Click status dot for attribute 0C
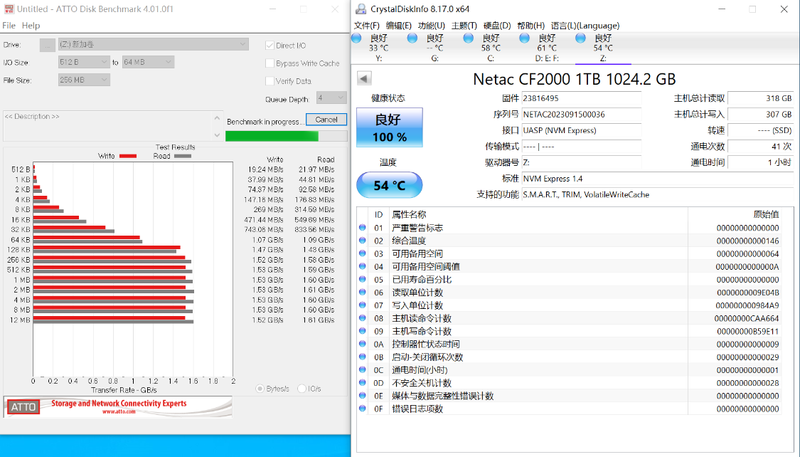This screenshot has width=800, height=457. pos(363,370)
